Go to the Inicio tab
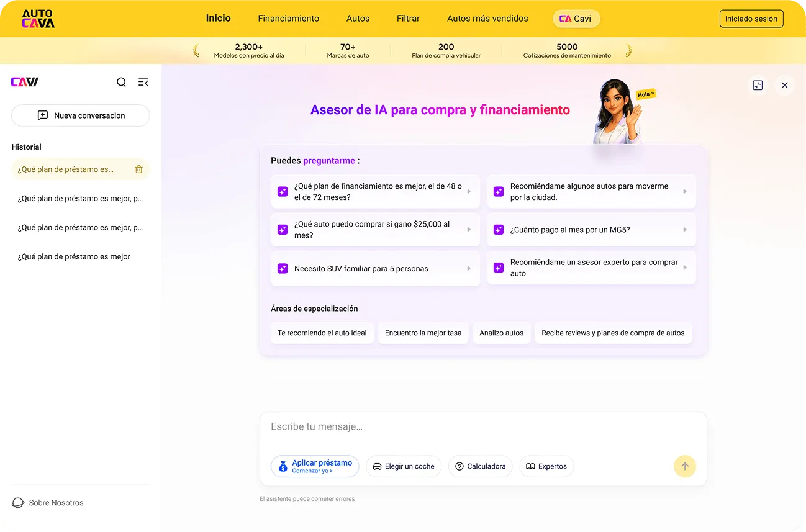Screen dimensions: 806x532 click(x=219, y=19)
